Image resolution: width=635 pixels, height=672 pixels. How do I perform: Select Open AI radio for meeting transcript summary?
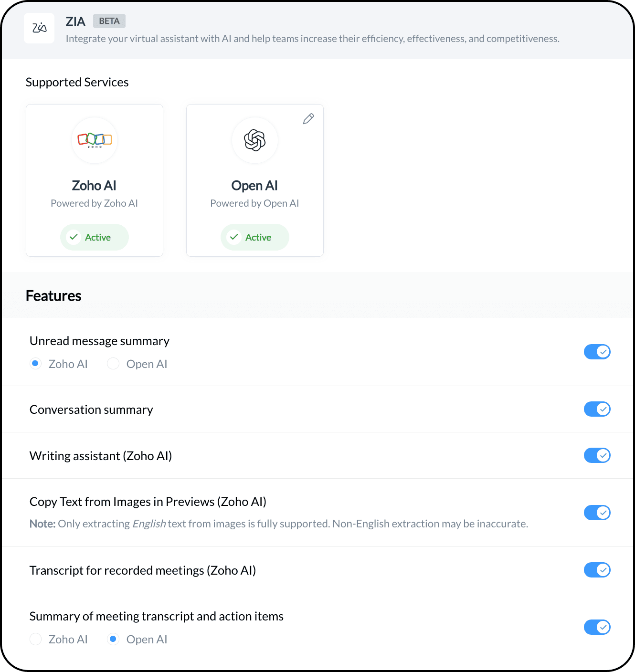(x=113, y=639)
